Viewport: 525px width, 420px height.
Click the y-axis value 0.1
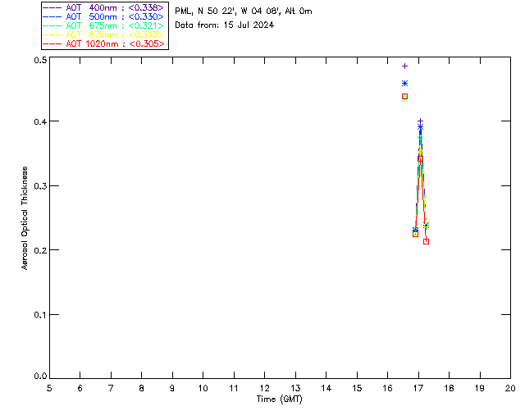[x=40, y=315]
